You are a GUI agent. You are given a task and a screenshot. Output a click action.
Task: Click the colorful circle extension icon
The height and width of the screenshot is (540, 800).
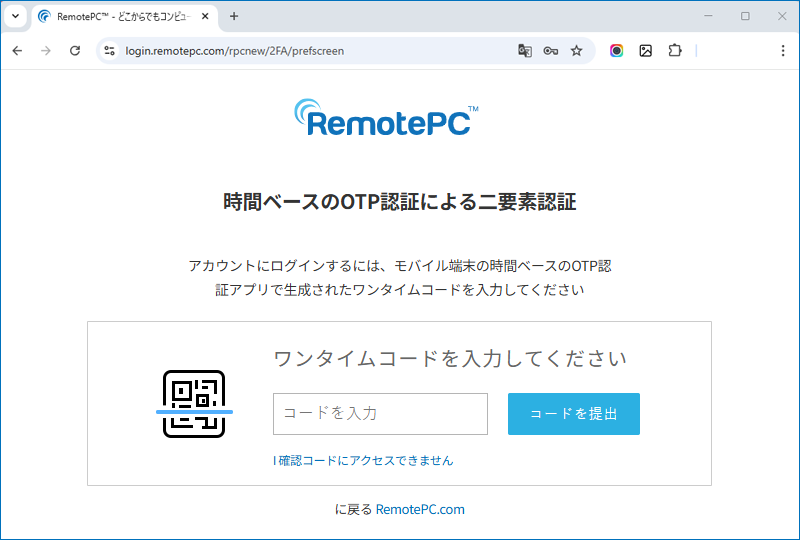pyautogui.click(x=616, y=51)
